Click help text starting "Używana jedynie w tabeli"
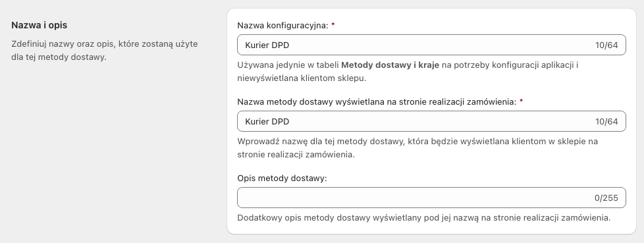Screen dimensions: 644x243 click(x=408, y=71)
